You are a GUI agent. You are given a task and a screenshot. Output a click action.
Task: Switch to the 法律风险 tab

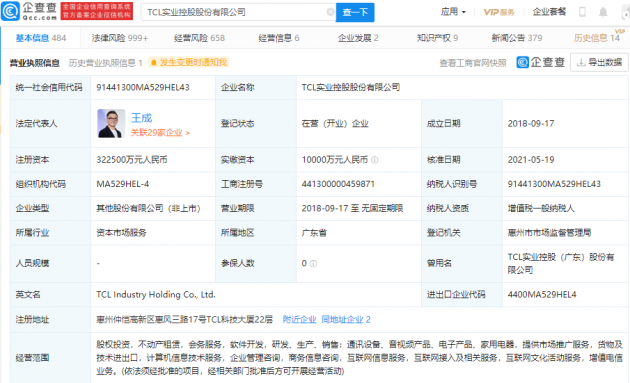(120, 38)
